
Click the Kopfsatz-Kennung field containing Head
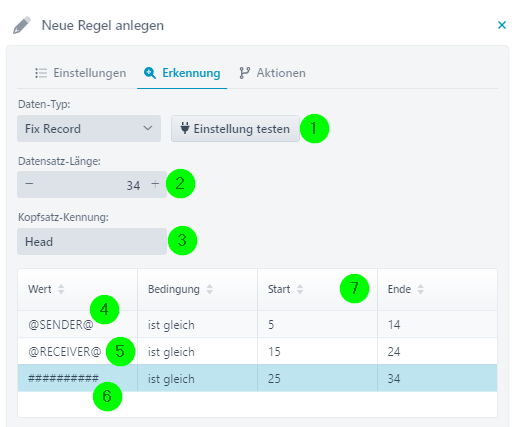click(92, 242)
